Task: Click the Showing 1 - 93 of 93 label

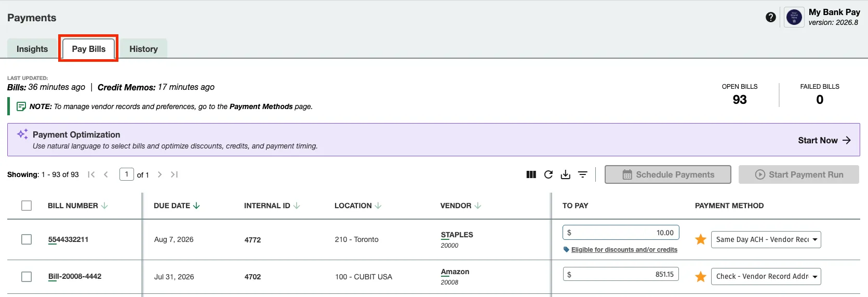Action: coord(43,174)
